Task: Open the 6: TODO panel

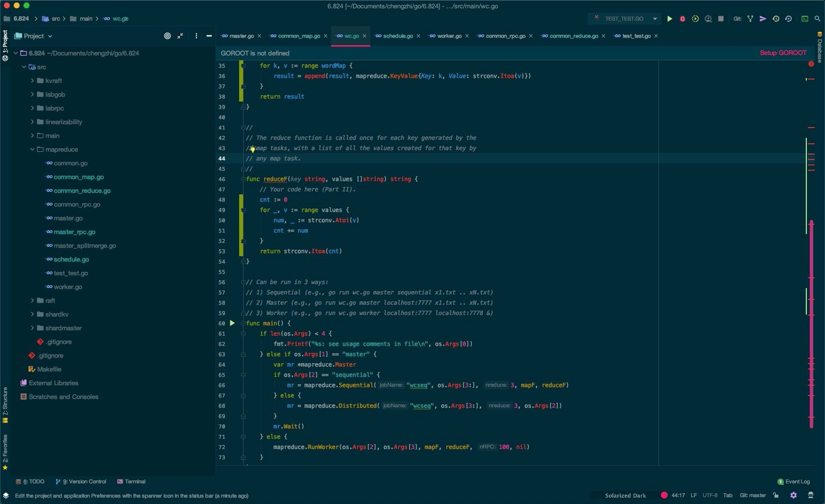Action: pyautogui.click(x=30, y=481)
